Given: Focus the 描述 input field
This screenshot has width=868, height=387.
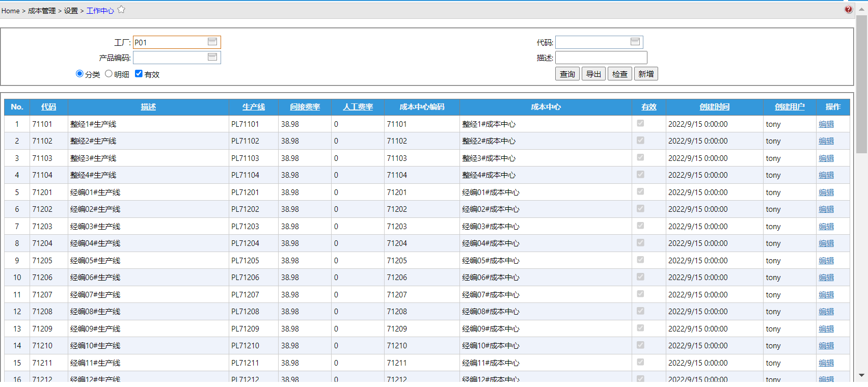Looking at the screenshot, I should click(x=601, y=58).
